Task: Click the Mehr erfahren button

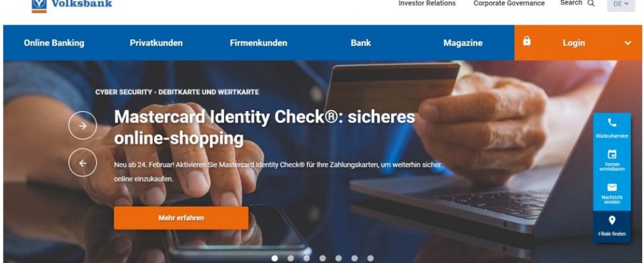Action: pos(181,218)
